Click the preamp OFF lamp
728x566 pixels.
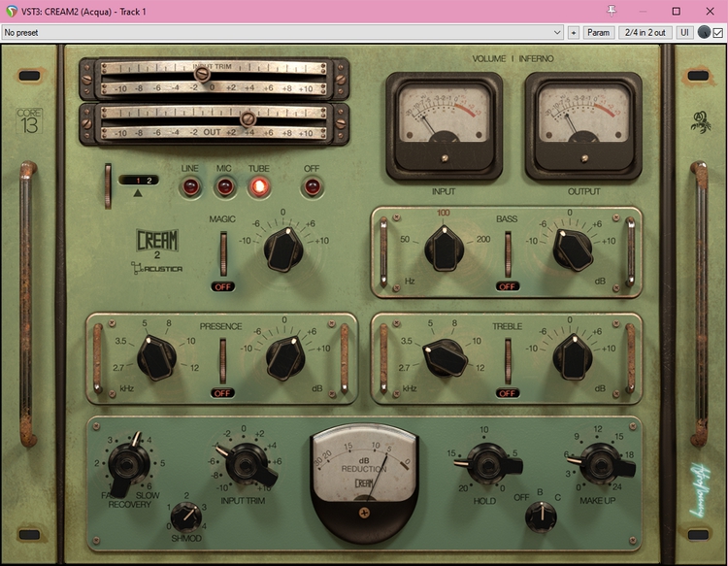pyautogui.click(x=312, y=187)
